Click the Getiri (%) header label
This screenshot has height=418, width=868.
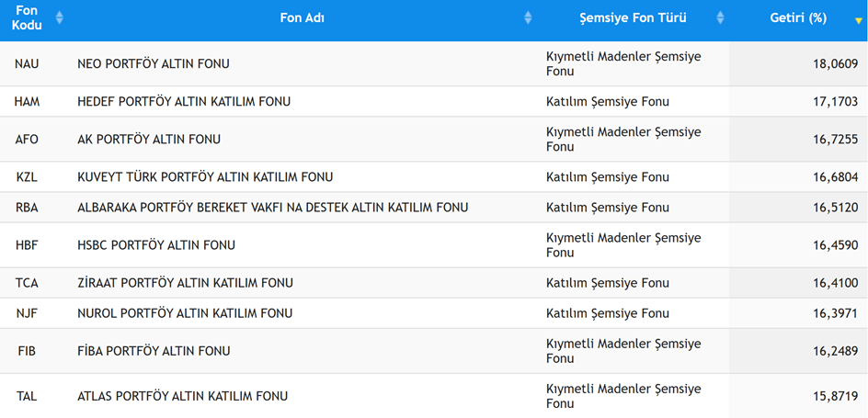click(798, 17)
